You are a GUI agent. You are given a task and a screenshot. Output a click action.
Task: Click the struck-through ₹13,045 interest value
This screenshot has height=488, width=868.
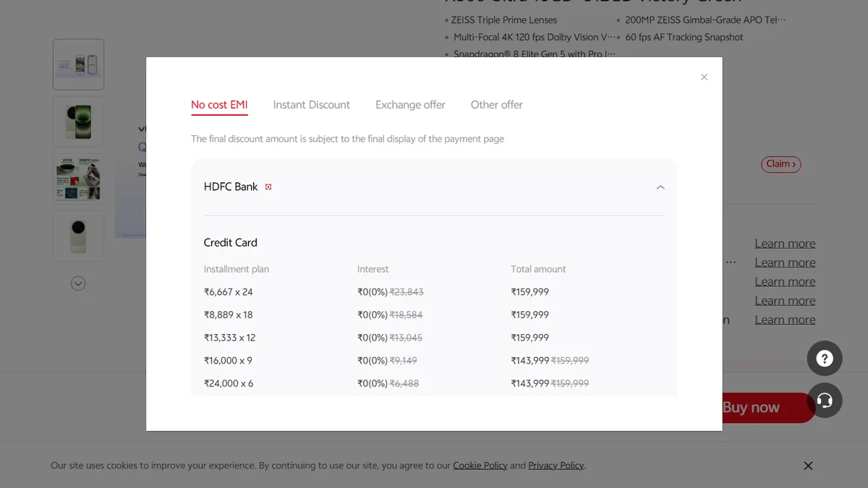point(407,338)
